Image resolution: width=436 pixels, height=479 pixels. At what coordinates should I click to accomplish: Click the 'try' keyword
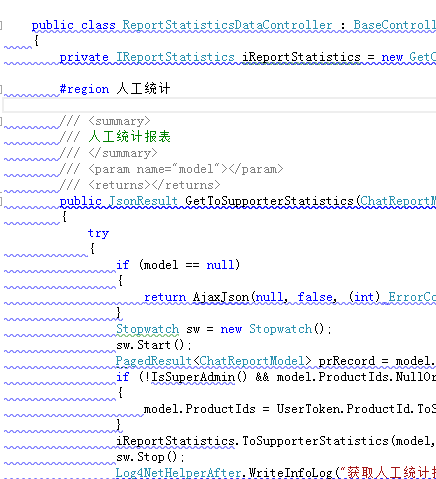98,233
